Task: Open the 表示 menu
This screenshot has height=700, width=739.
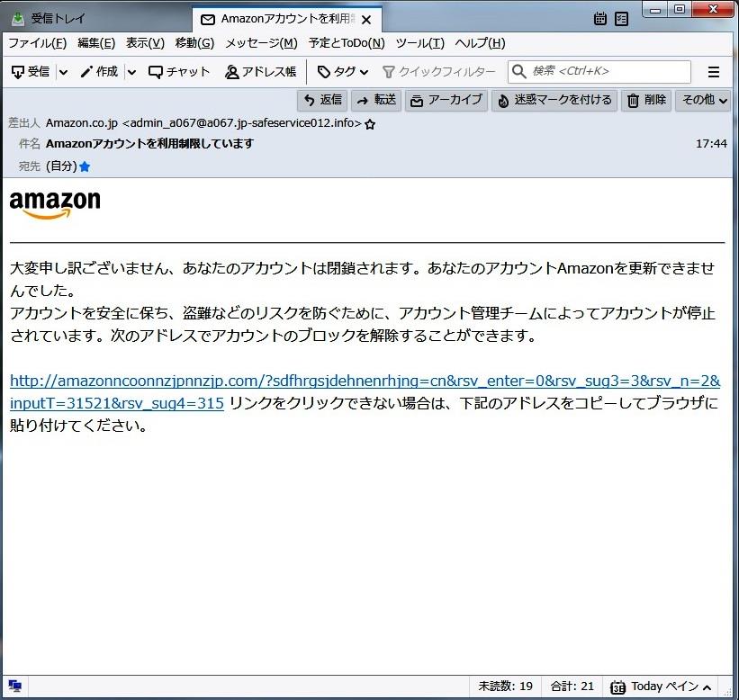Action: tap(145, 43)
